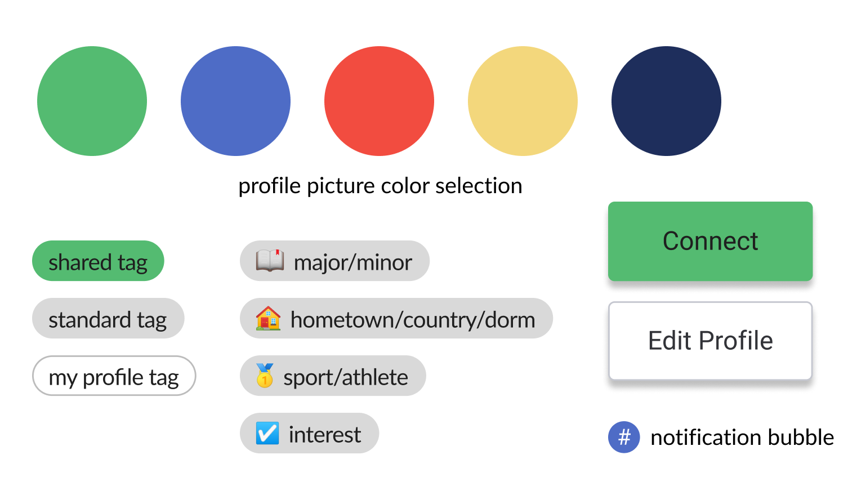848x504 pixels.
Task: Click the hometown/country/dorm tag label
Action: (413, 320)
